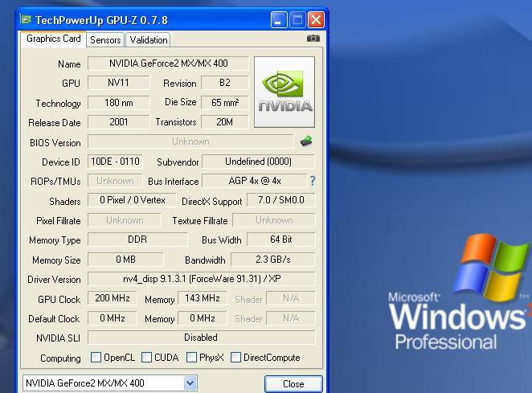Switch to the Sensors tab

tap(105, 40)
